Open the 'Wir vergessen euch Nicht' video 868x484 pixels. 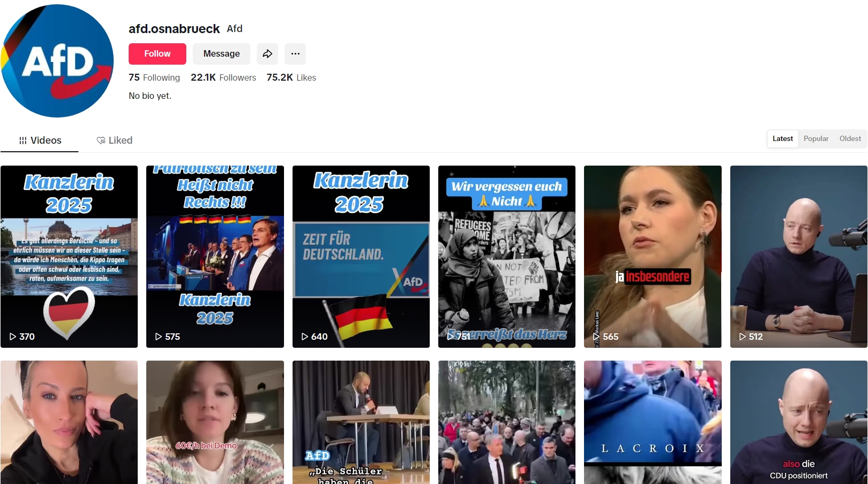(507, 256)
